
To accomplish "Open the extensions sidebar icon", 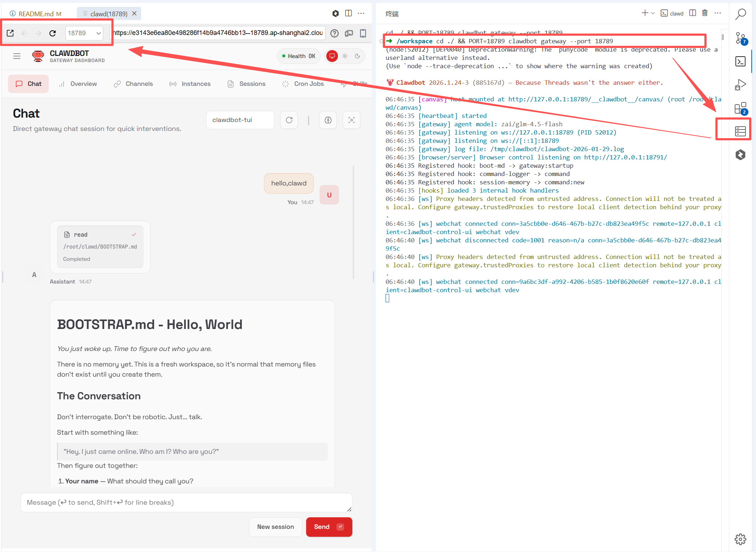I will [740, 108].
